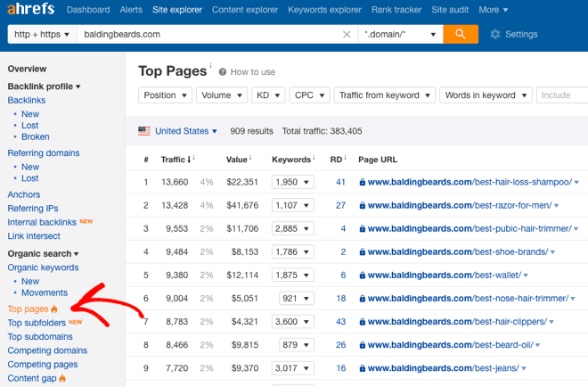Open the Dashboard menu item
Screen dimensions: 588x387
[x=88, y=10]
